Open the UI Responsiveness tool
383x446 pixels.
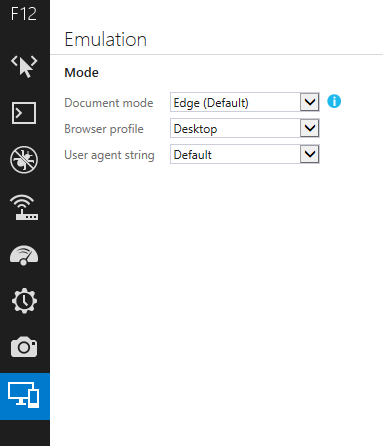coord(24,255)
